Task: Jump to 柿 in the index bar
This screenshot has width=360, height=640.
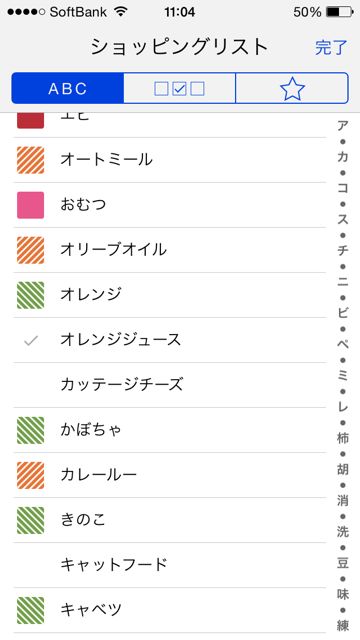Action: (343, 438)
